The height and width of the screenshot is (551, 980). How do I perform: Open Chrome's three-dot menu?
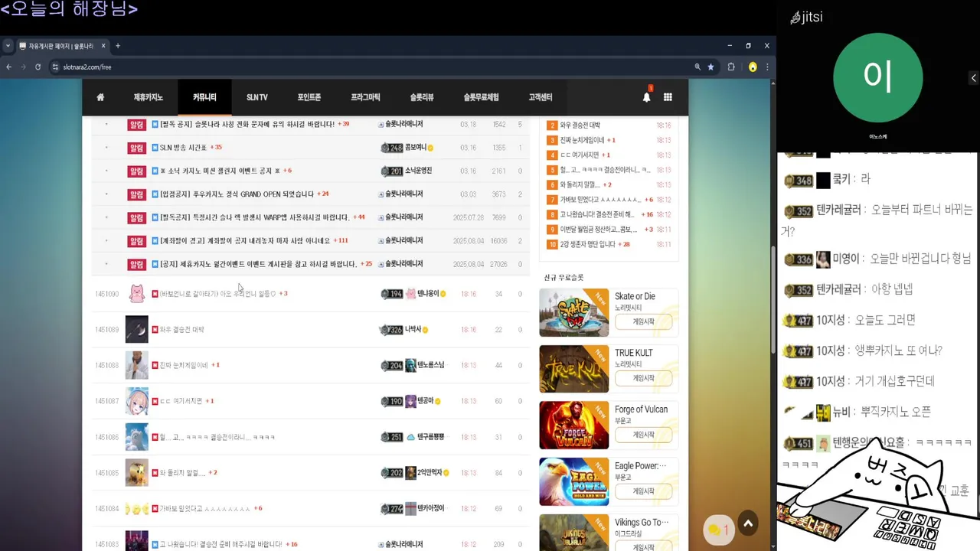click(767, 67)
